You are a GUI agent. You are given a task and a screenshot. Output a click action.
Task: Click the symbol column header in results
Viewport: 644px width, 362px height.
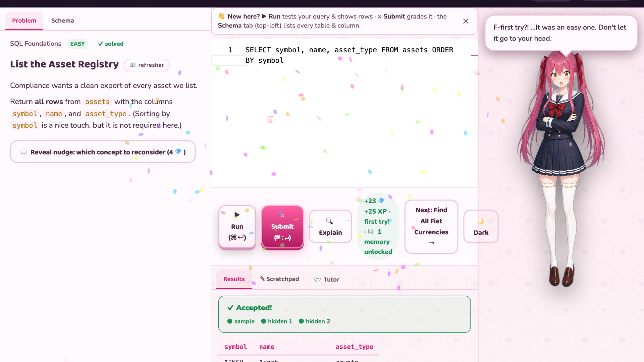(x=235, y=347)
